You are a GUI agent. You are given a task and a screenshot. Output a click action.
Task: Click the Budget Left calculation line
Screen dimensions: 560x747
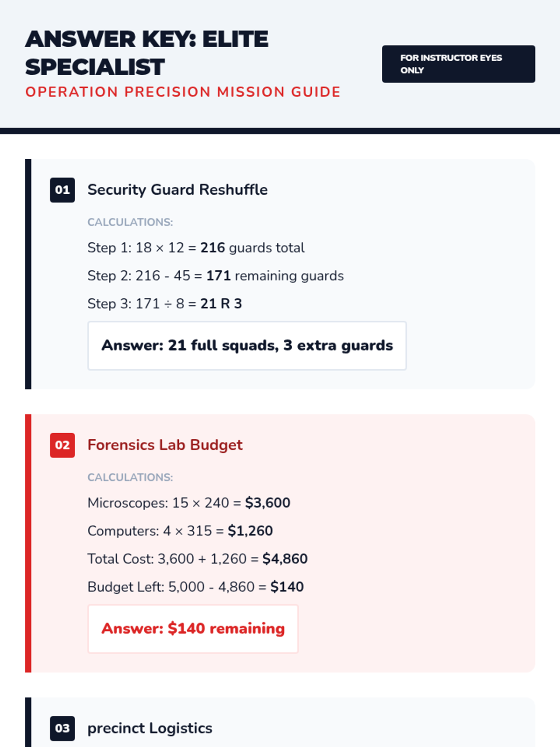click(x=196, y=587)
